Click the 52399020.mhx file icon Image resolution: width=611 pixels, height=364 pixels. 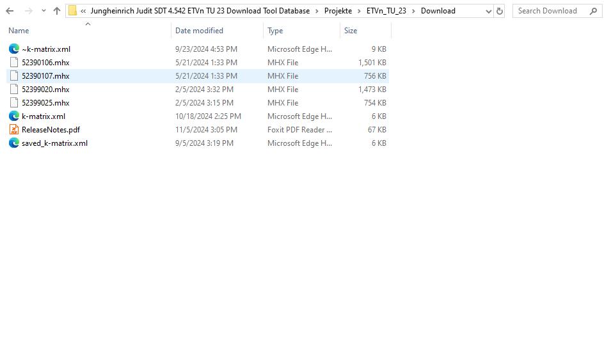pyautogui.click(x=13, y=90)
